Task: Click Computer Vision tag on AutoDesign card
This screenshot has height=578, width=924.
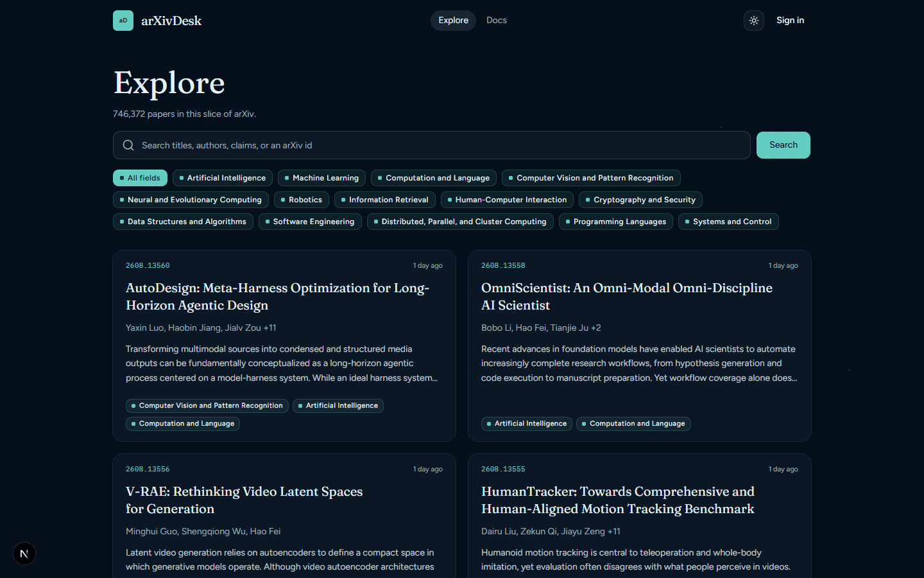Action: pos(207,406)
